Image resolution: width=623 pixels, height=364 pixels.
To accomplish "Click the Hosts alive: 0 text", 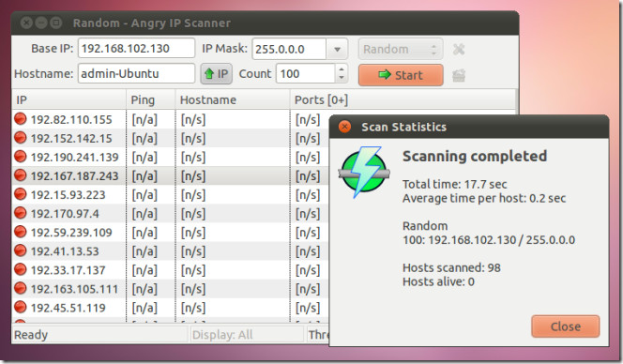I will pyautogui.click(x=438, y=281).
